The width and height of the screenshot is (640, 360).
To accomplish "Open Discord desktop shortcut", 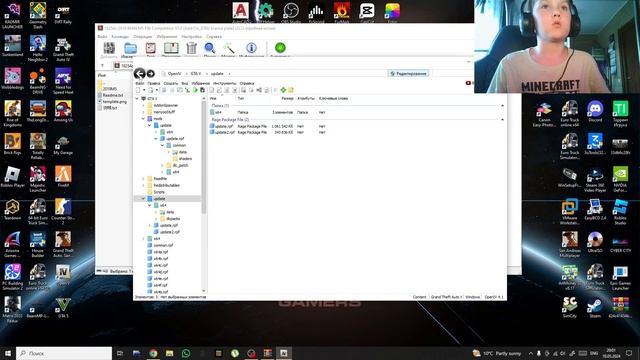I will click(595, 111).
